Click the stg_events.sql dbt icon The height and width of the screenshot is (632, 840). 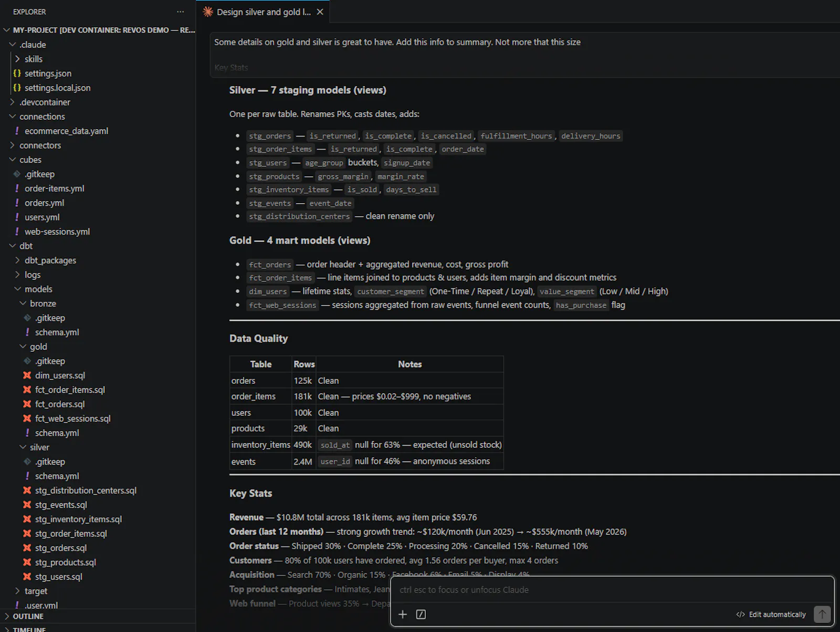point(27,505)
